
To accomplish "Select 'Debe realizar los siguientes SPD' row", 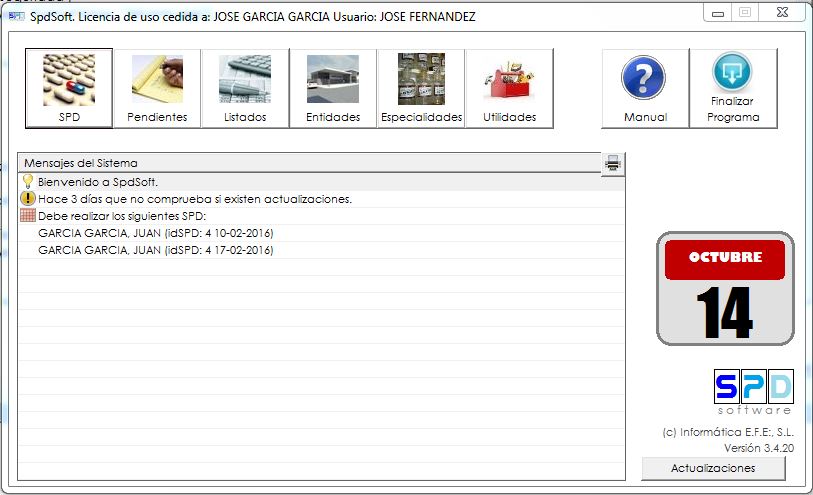I will [x=321, y=216].
